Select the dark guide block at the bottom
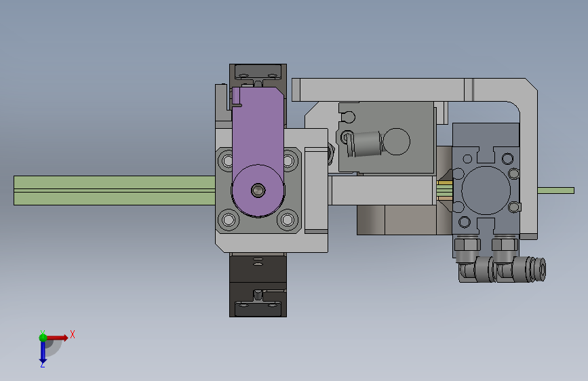Viewport: 588px width, 381px height. point(258,285)
